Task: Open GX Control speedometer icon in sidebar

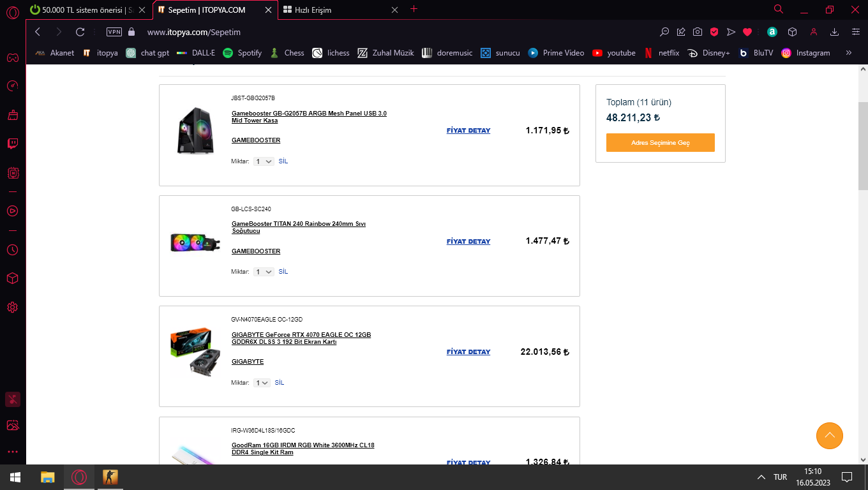Action: click(12, 86)
